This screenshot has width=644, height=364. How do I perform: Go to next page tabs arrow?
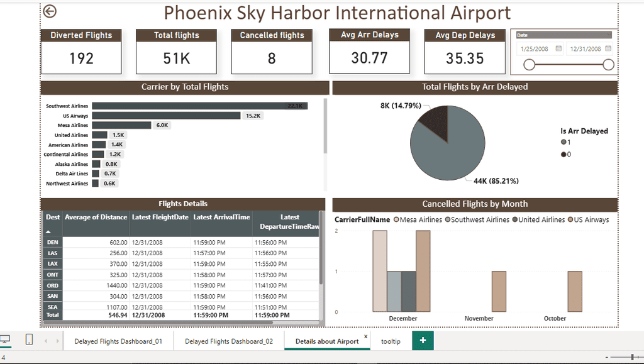point(57,341)
